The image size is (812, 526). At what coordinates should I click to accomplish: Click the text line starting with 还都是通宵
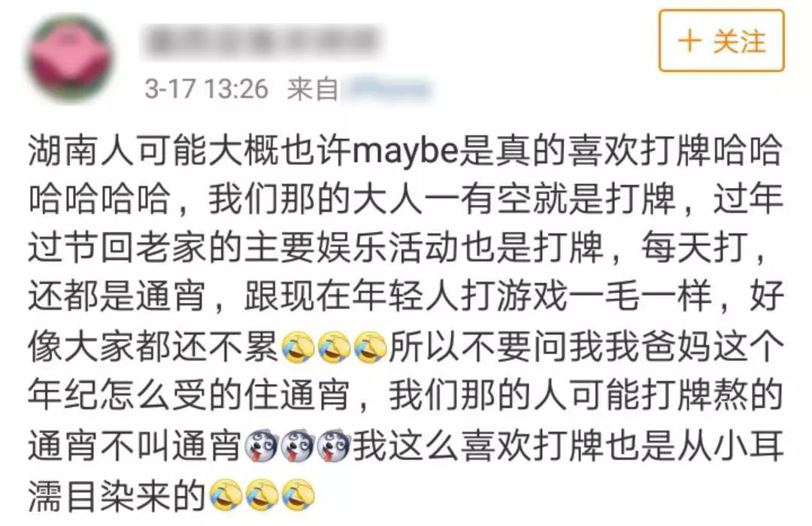point(405,297)
